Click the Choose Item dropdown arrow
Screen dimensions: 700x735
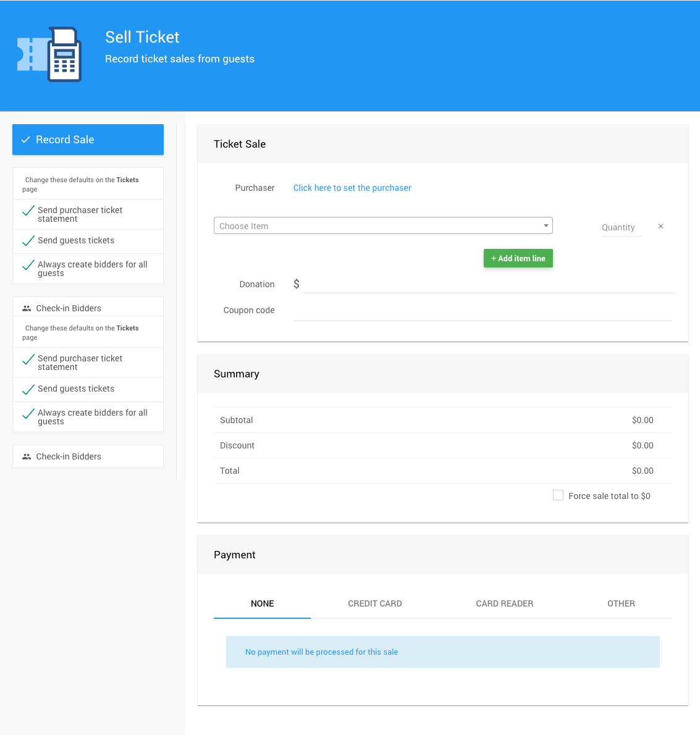[x=546, y=226]
